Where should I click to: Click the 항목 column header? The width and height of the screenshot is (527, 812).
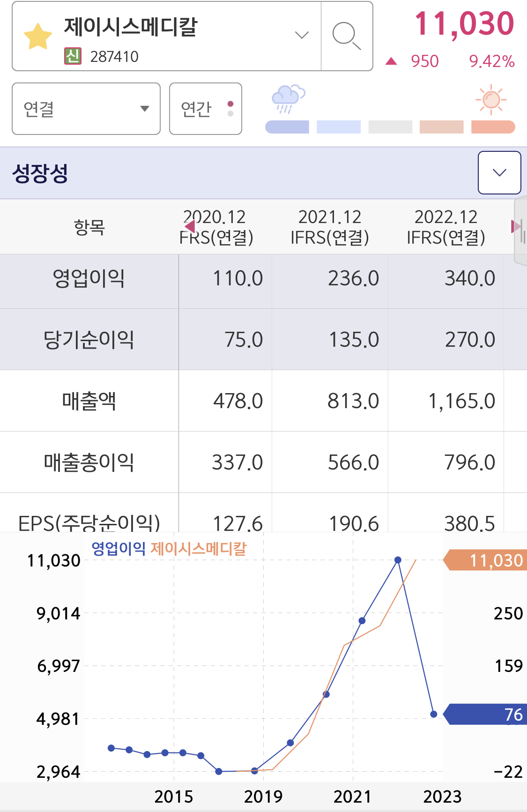(89, 227)
